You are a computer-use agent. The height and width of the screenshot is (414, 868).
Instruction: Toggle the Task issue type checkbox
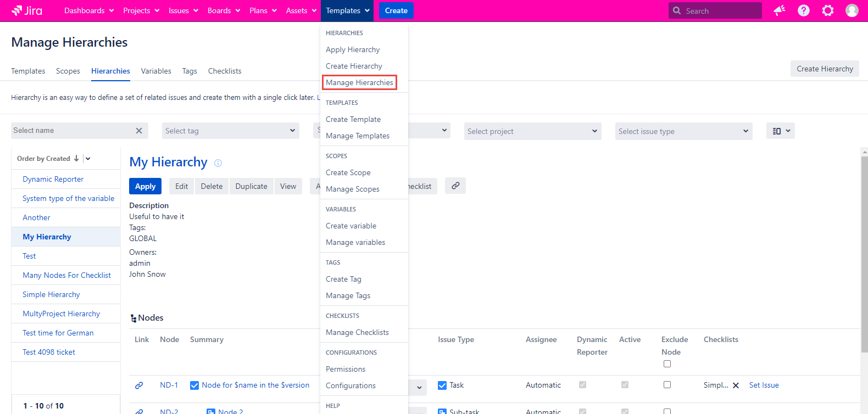442,385
